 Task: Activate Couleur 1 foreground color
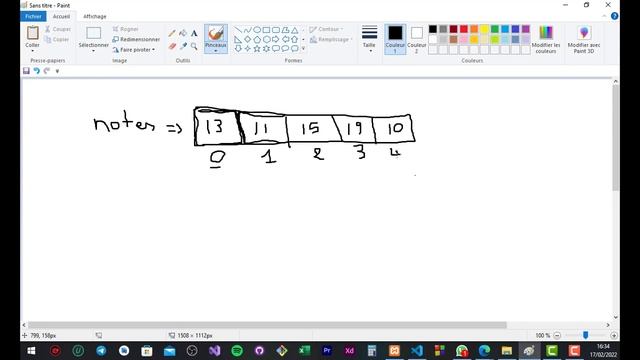395,40
